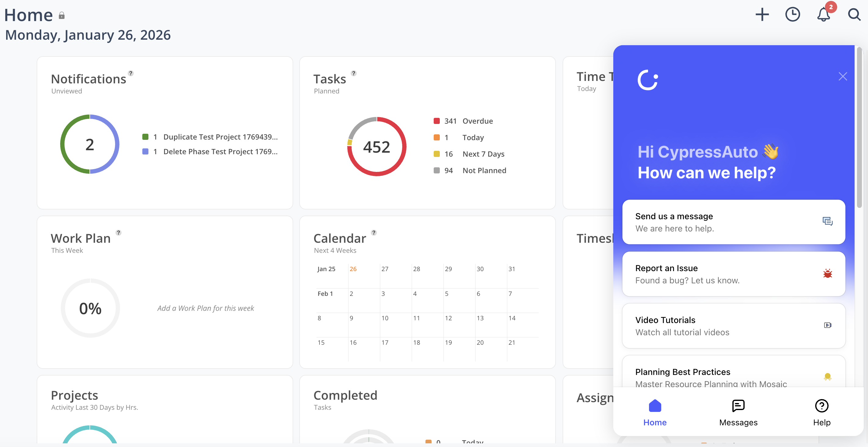Image resolution: width=868 pixels, height=447 pixels.
Task: Select the Home tab in chat widget
Action: (x=655, y=412)
